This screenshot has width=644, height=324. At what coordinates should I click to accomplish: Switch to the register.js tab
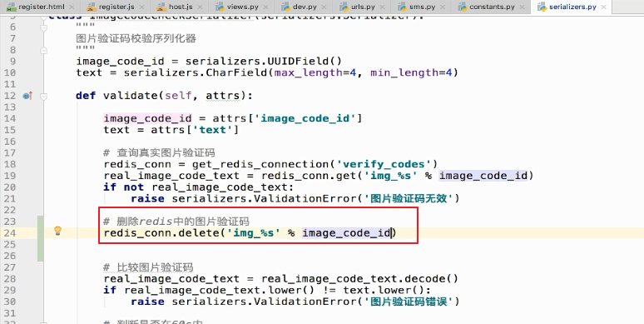pos(116,7)
